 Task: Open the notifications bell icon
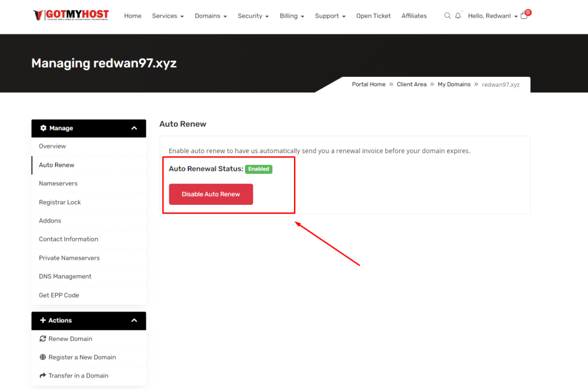click(458, 16)
